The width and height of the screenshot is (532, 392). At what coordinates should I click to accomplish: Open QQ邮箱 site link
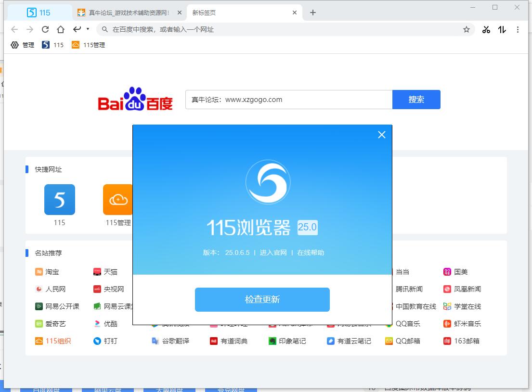coord(403,341)
